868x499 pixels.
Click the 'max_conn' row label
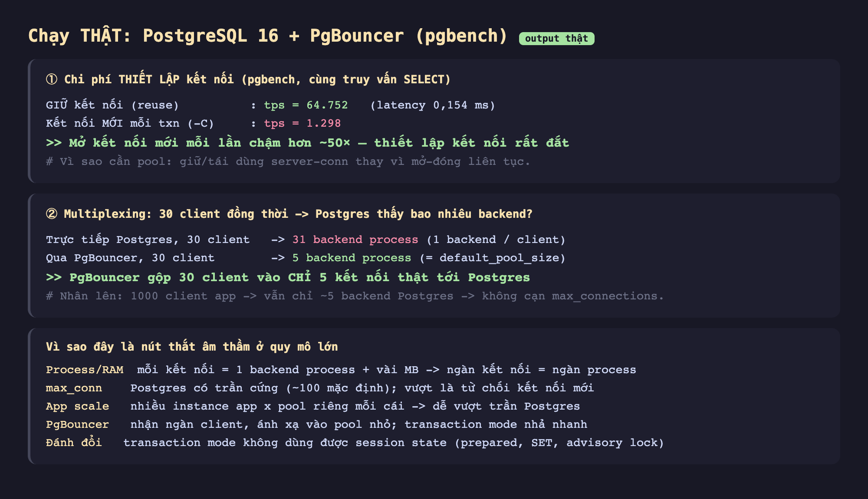74,388
